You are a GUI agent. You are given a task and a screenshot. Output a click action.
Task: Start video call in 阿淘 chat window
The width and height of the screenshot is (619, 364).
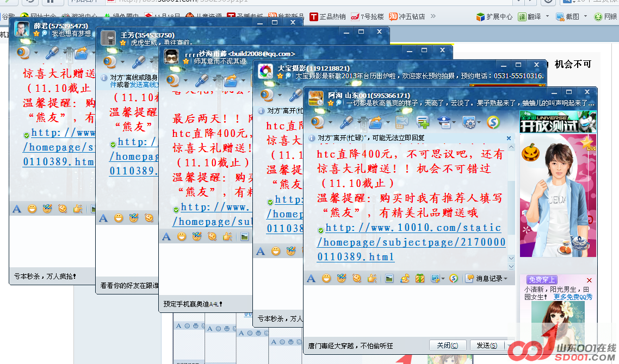(317, 122)
